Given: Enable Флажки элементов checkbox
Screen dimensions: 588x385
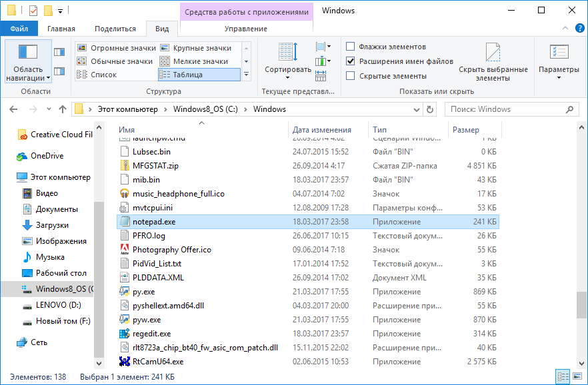Looking at the screenshot, I should click(350, 47).
